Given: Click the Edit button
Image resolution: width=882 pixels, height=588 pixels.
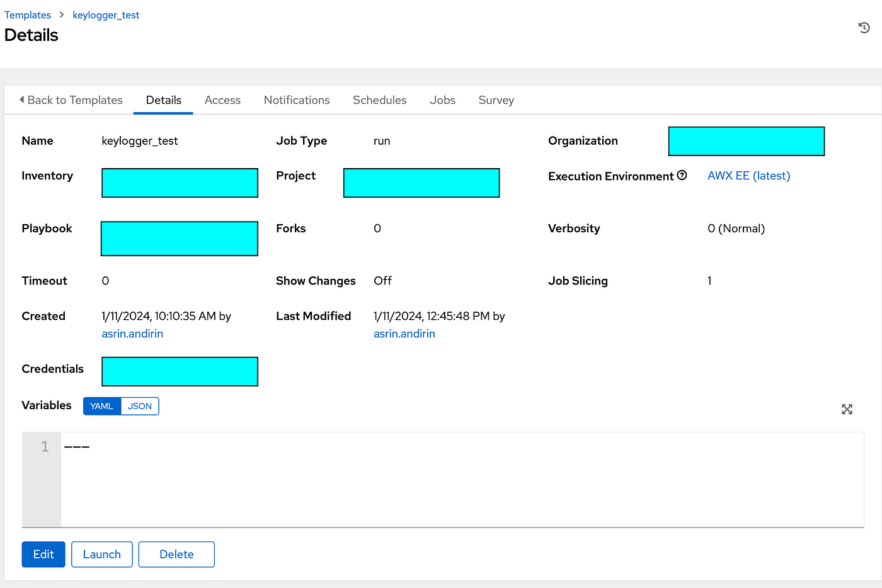Looking at the screenshot, I should [x=43, y=554].
